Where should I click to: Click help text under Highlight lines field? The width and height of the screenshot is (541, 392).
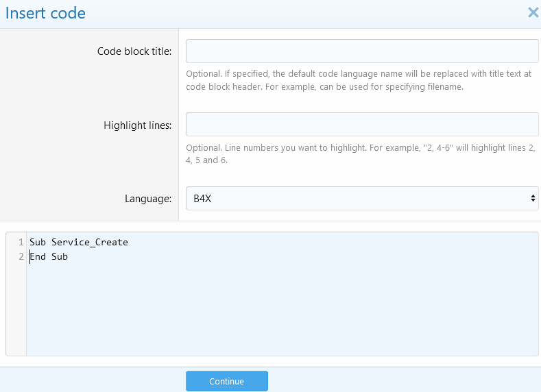click(360, 154)
